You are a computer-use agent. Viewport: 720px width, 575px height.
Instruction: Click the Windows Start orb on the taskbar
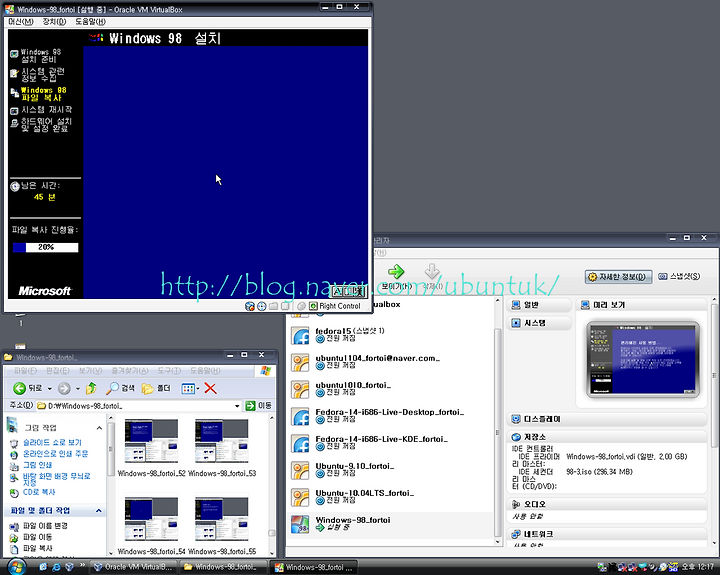click(16, 567)
